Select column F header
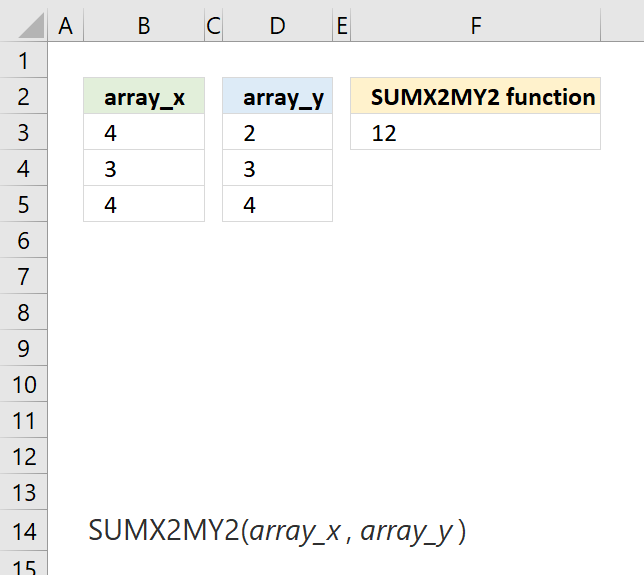The width and height of the screenshot is (644, 575). click(x=476, y=25)
